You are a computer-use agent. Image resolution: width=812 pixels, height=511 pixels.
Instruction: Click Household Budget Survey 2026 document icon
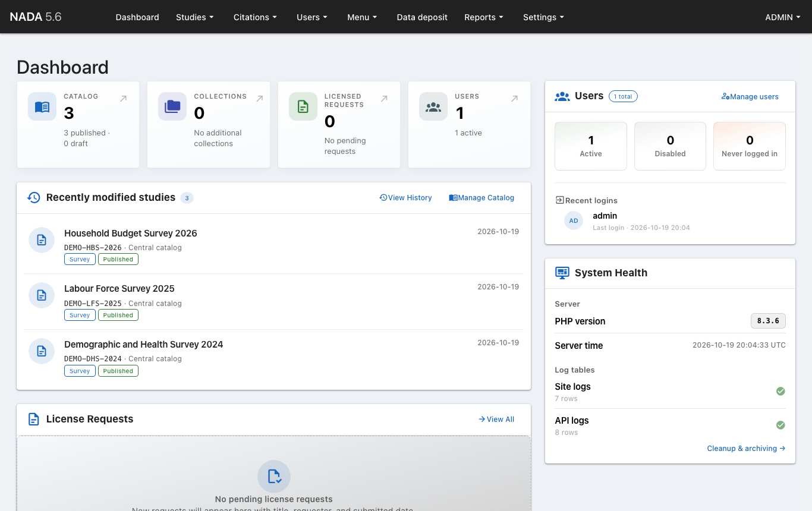[42, 240]
